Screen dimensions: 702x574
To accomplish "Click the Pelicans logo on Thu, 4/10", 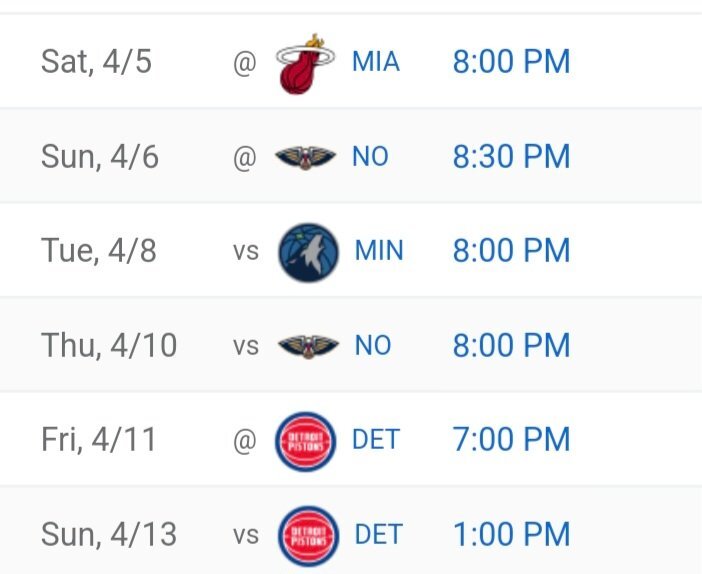I will pyautogui.click(x=306, y=346).
